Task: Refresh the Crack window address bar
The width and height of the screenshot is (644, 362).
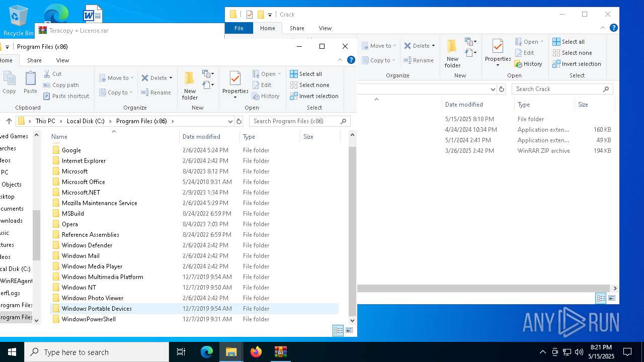Action: coord(501,89)
